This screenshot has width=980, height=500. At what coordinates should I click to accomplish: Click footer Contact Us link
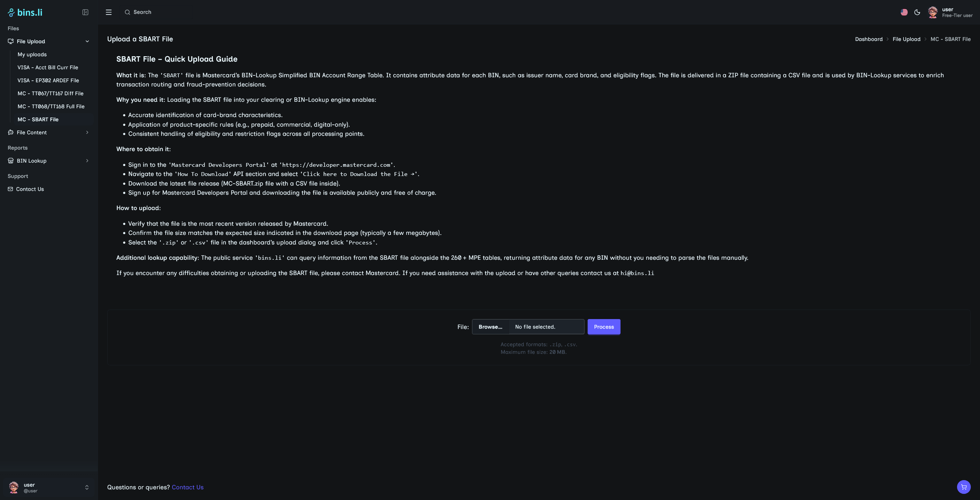(x=188, y=487)
